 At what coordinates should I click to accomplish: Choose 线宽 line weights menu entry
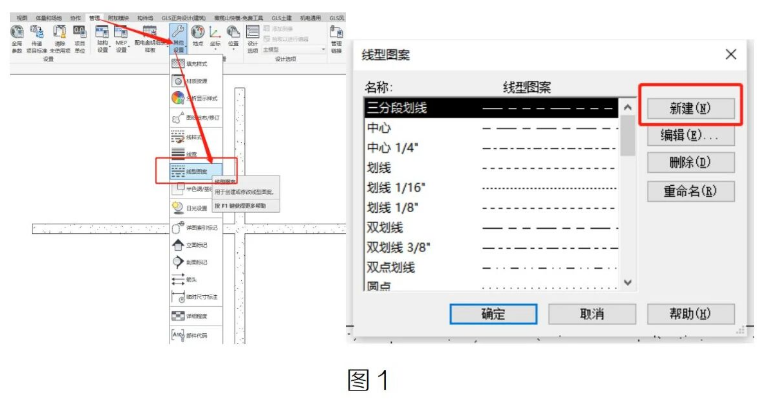click(x=196, y=154)
